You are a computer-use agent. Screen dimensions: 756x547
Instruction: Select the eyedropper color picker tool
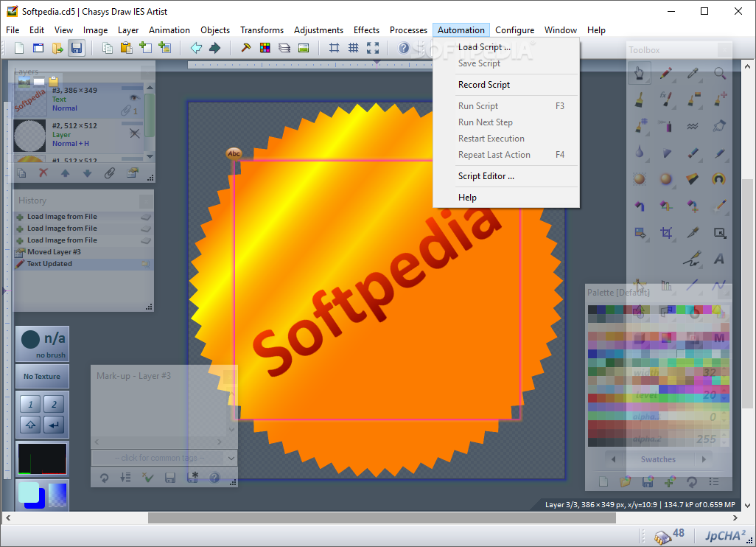pos(693,73)
